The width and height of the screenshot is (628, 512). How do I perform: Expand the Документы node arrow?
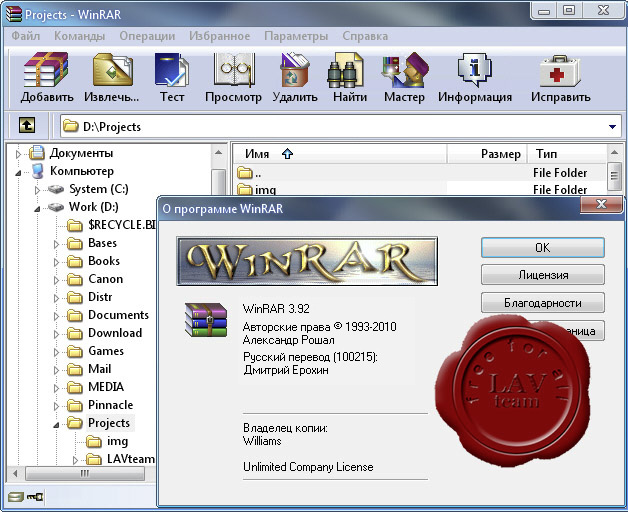click(x=18, y=154)
